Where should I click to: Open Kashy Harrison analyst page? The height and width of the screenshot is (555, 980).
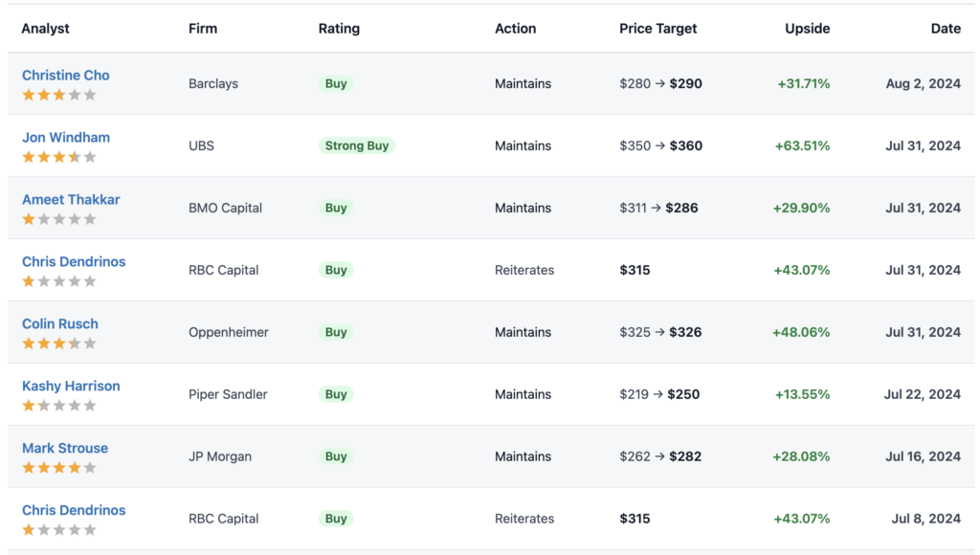click(71, 387)
